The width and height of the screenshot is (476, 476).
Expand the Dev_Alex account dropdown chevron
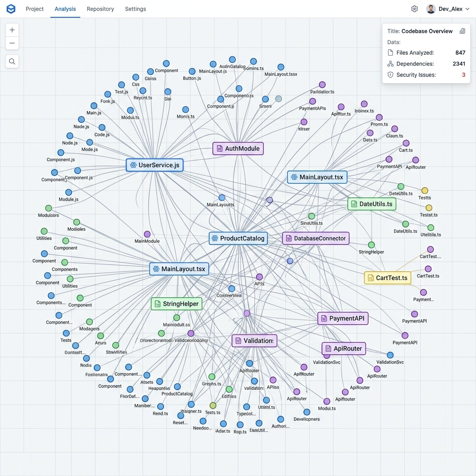tap(468, 9)
